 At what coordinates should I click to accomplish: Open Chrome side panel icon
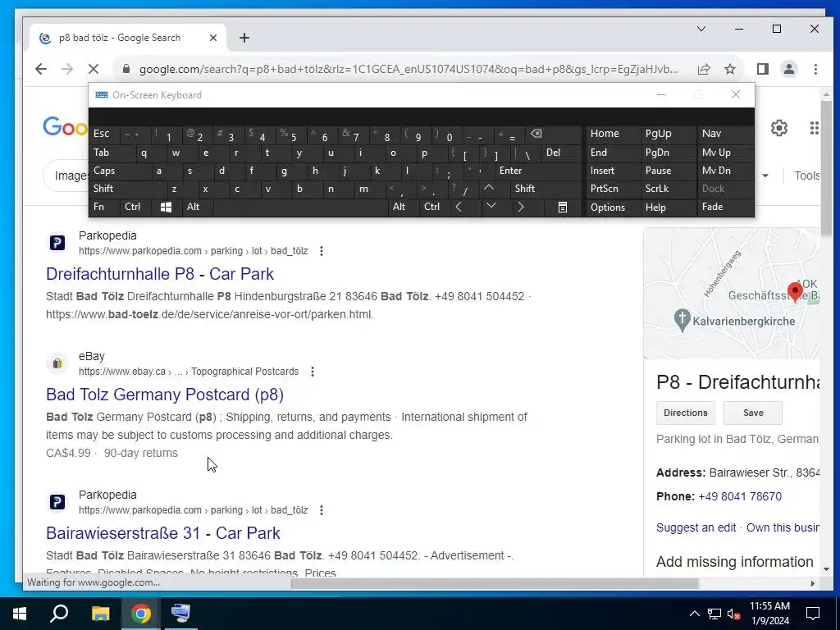[762, 69]
